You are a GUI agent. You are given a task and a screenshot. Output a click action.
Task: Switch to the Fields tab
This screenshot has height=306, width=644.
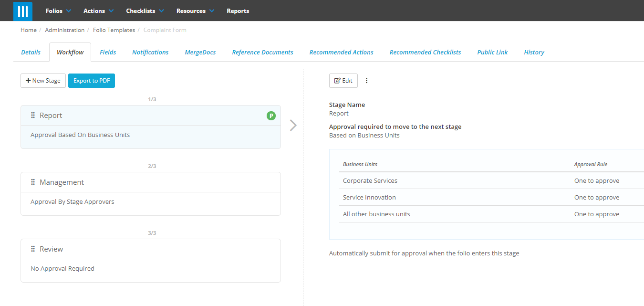tap(107, 52)
